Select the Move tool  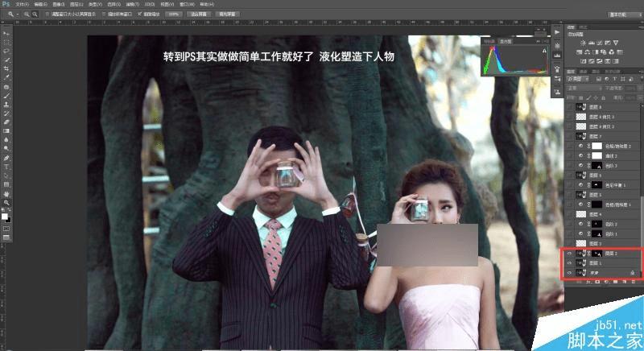6,33
